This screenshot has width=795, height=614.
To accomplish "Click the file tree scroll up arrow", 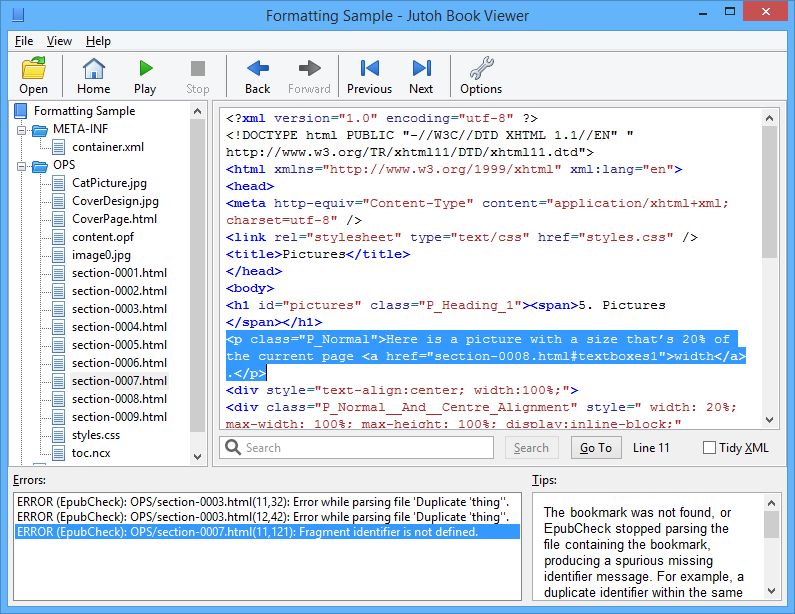I will click(x=198, y=111).
